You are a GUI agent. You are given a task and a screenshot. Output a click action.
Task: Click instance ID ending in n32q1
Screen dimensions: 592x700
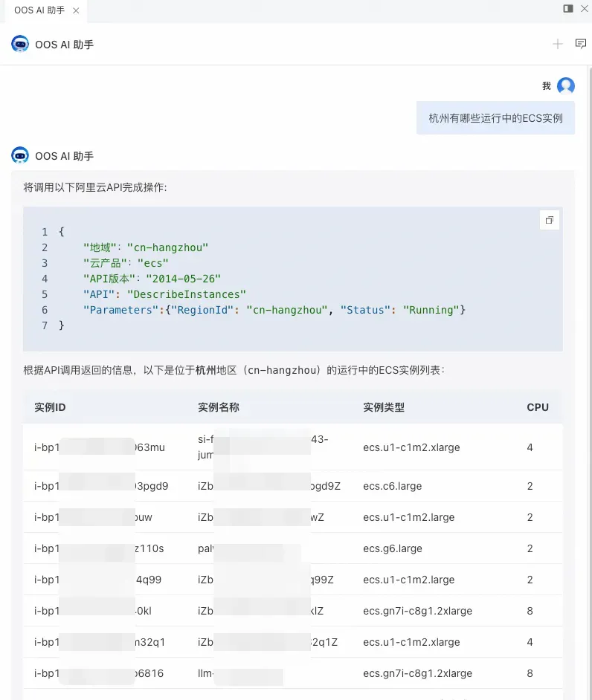[100, 642]
